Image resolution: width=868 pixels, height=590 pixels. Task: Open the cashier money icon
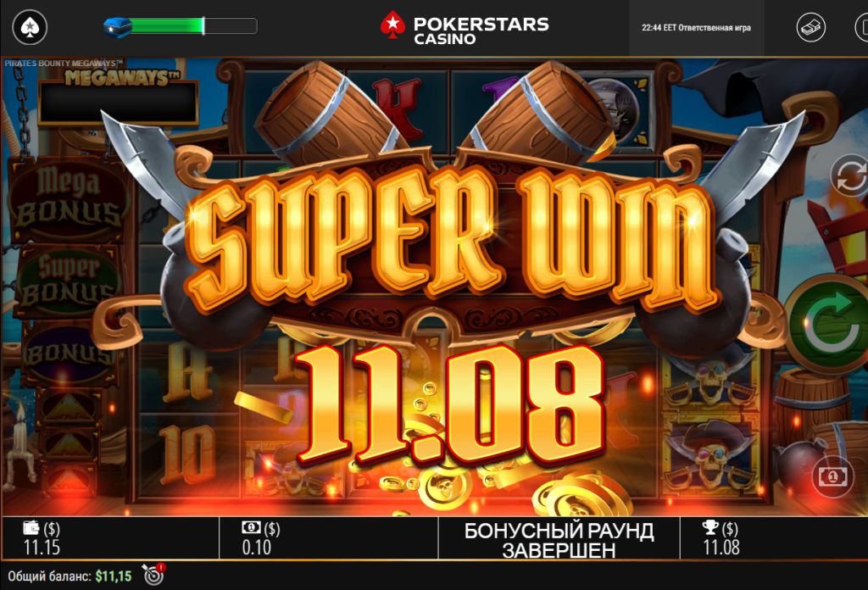click(x=811, y=27)
